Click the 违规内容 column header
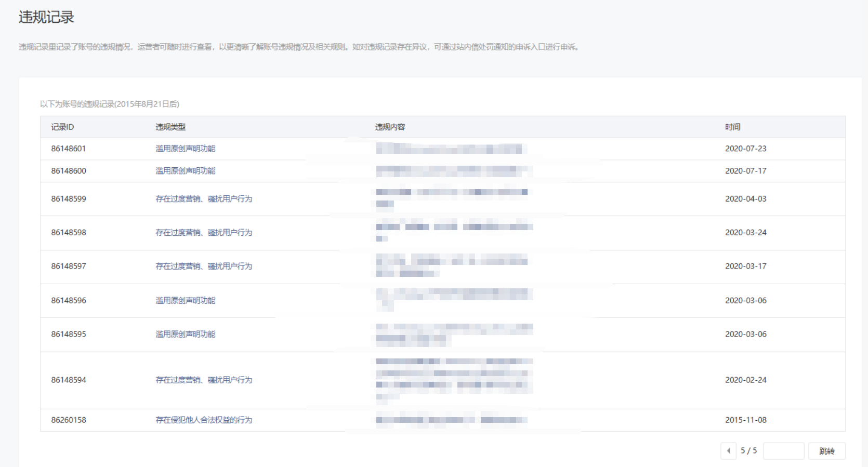Viewport: 868px width, 467px height. click(x=390, y=127)
